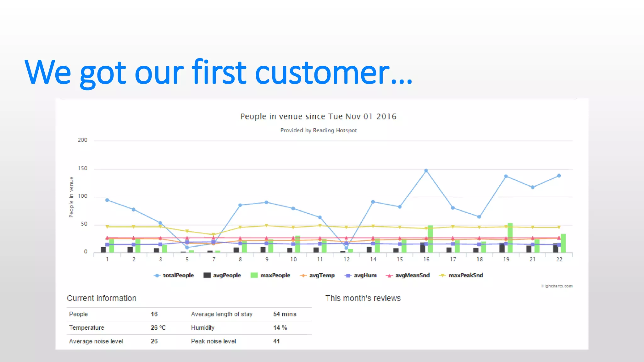Click the Current information heading
The image size is (644, 362).
(x=102, y=298)
